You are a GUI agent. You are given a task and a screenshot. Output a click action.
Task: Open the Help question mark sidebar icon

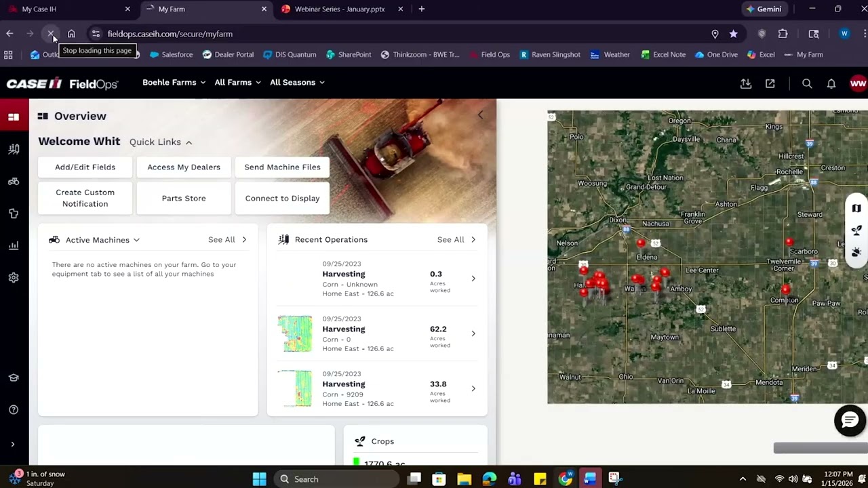(x=14, y=409)
